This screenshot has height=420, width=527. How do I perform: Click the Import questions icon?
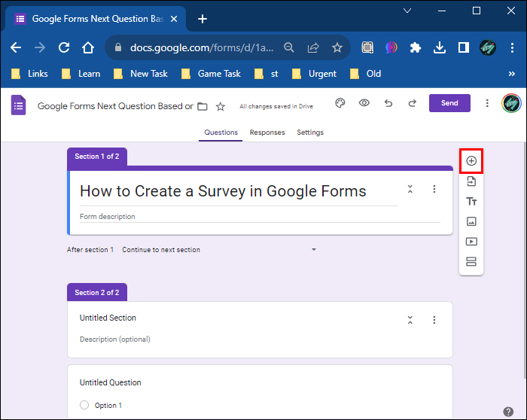(x=471, y=181)
